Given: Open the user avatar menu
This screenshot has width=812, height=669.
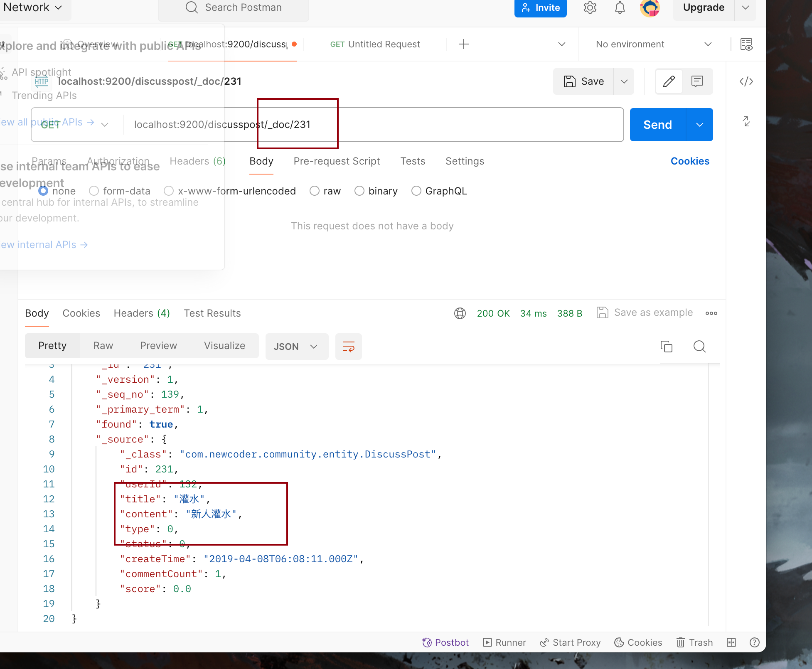Looking at the screenshot, I should pyautogui.click(x=650, y=7).
